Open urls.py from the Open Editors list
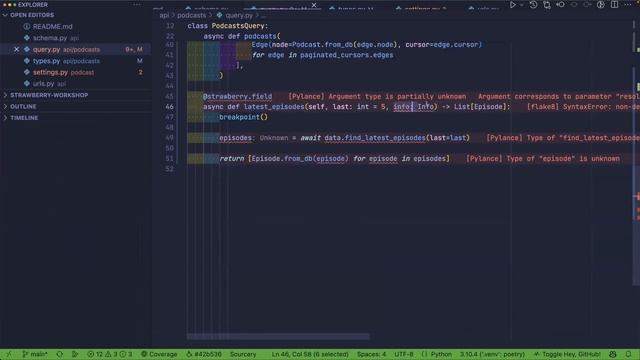This screenshot has height=360, width=640. 43,84
